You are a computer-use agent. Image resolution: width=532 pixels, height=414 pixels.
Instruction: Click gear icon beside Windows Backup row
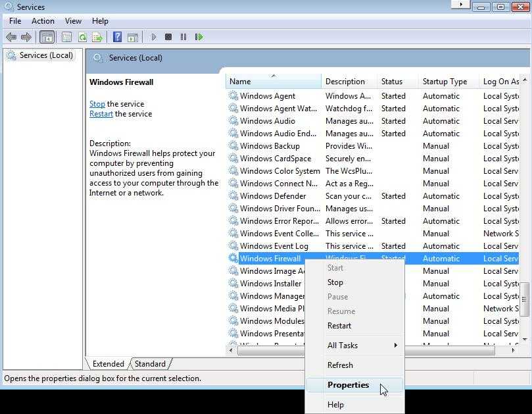pyautogui.click(x=233, y=145)
